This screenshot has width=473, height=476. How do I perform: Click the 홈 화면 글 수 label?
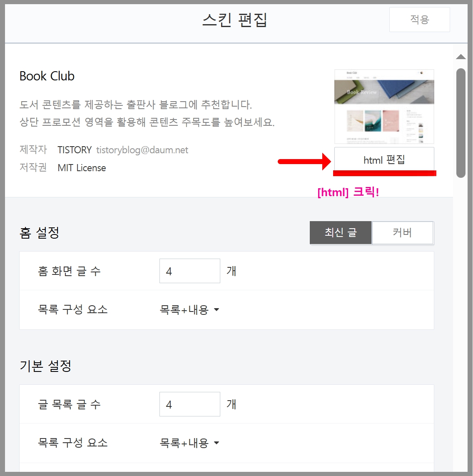pos(69,271)
